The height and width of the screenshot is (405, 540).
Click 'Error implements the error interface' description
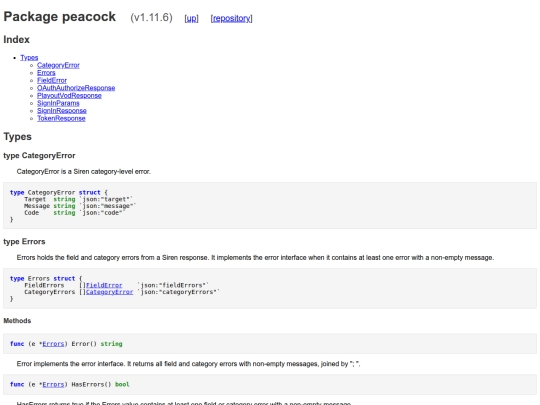coord(188,364)
